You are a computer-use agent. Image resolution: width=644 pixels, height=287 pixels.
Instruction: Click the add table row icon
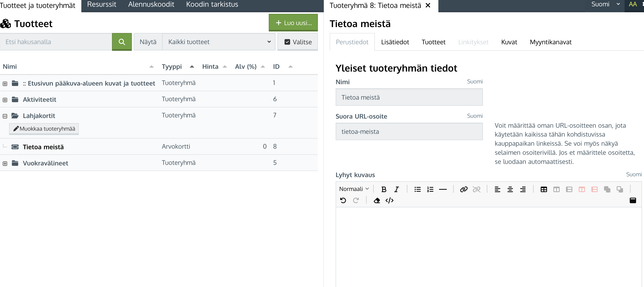click(x=569, y=189)
